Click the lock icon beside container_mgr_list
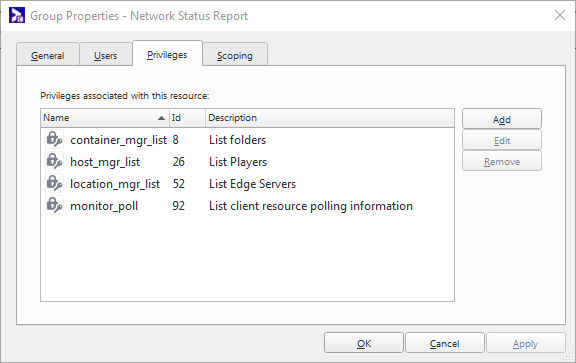The width and height of the screenshot is (576, 363). [54, 140]
